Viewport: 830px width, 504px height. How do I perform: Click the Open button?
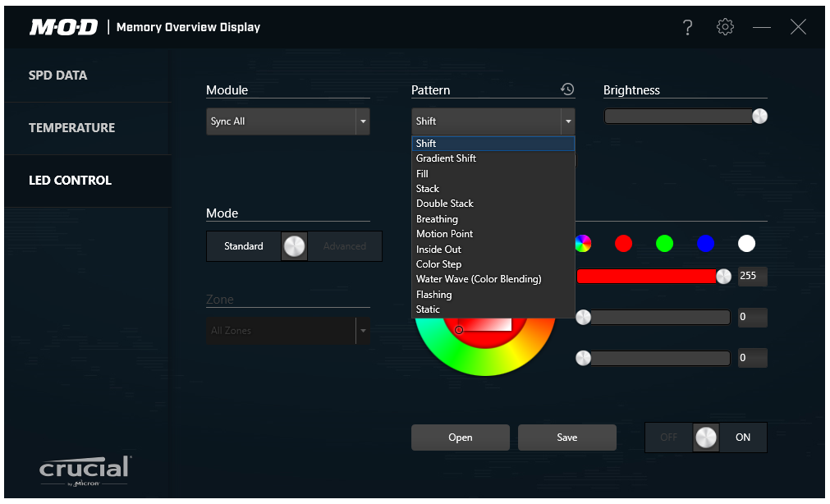point(461,438)
